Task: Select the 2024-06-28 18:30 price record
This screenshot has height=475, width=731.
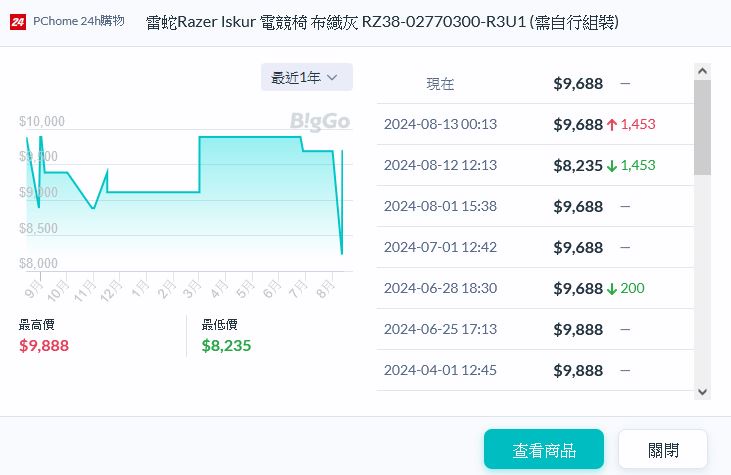Action: (440, 289)
